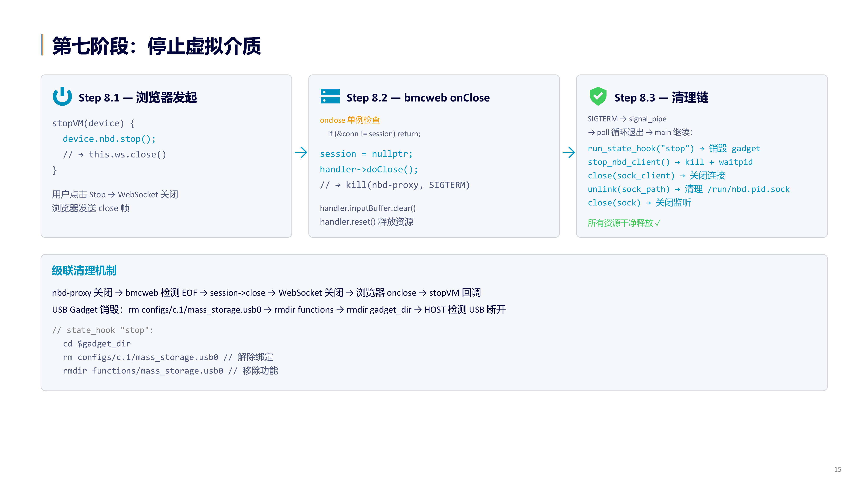Click the 级联清理机制 section heading
Screen dimensions: 868x488
point(84,270)
